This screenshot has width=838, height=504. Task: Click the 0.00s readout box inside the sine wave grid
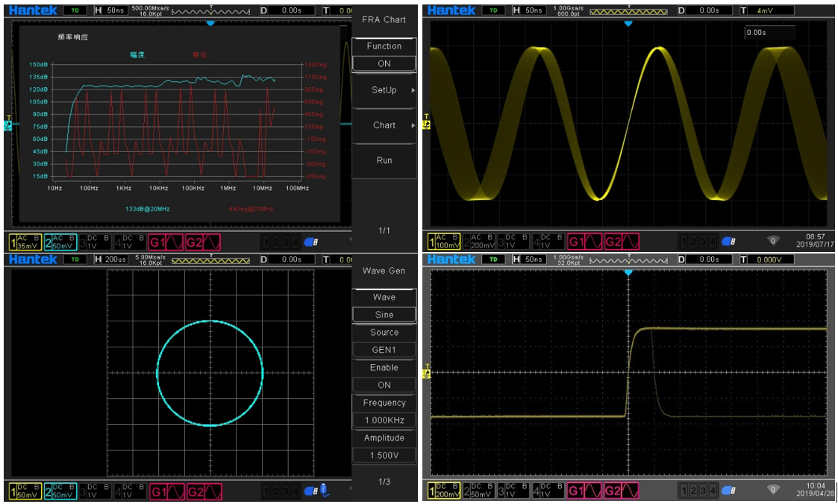coord(769,33)
